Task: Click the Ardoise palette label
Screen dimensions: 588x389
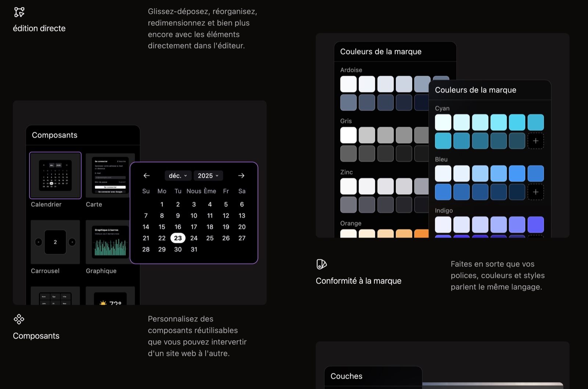Action: point(351,70)
